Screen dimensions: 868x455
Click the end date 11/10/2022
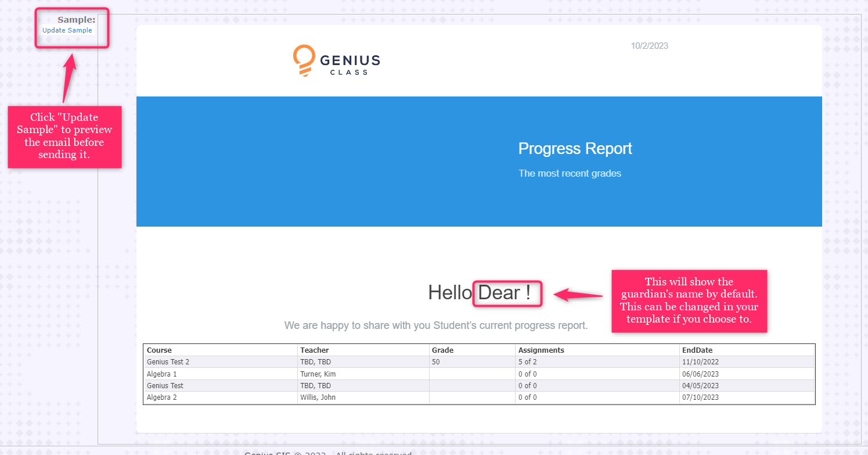700,362
